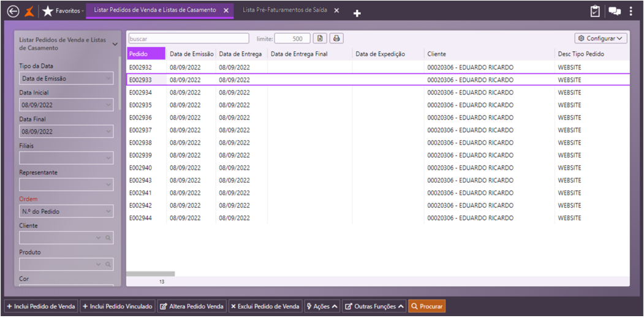Viewport: 644px width, 318px height.
Task: Select order row E002936
Action: tap(378, 118)
